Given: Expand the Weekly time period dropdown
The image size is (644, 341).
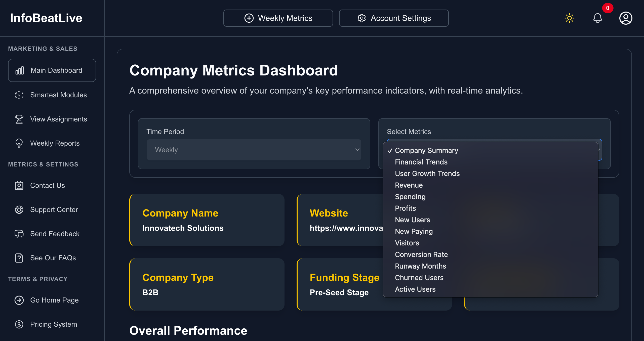Looking at the screenshot, I should (x=254, y=150).
